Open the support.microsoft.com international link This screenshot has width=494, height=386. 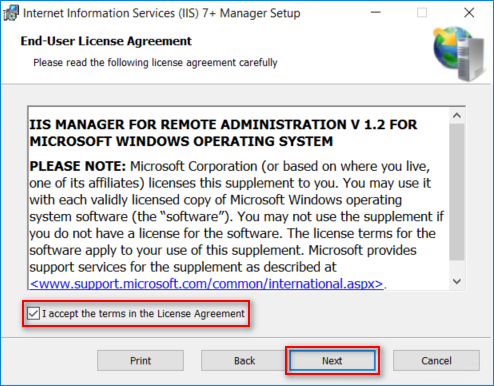(x=206, y=284)
